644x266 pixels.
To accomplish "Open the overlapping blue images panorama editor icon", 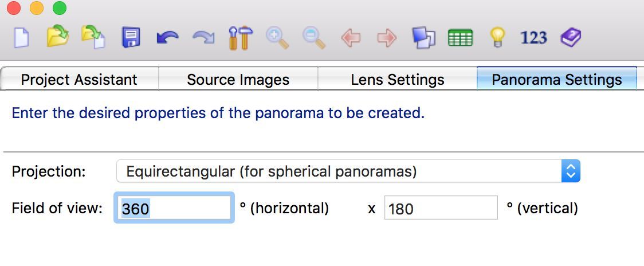I will (x=423, y=38).
